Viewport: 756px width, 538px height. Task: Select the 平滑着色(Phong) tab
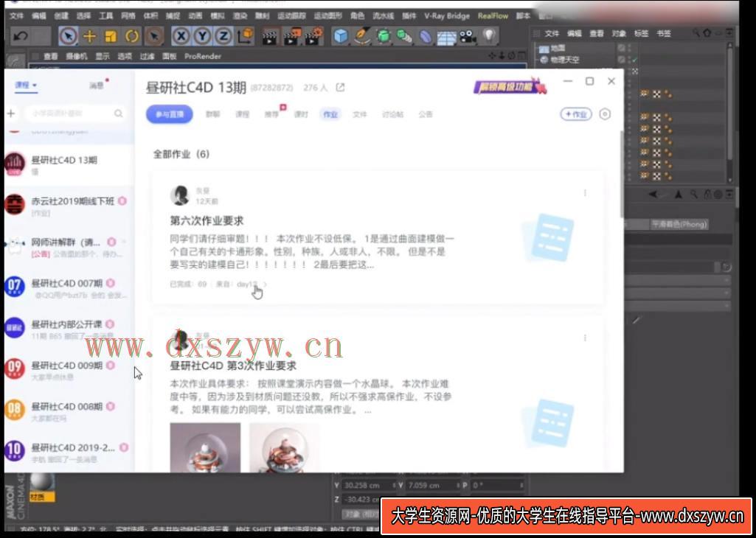click(x=679, y=225)
